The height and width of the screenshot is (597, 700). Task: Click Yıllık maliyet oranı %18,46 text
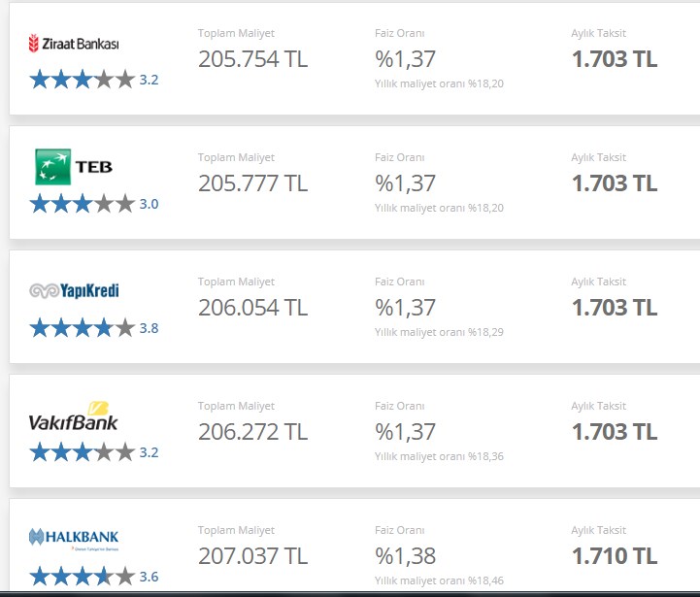(439, 580)
